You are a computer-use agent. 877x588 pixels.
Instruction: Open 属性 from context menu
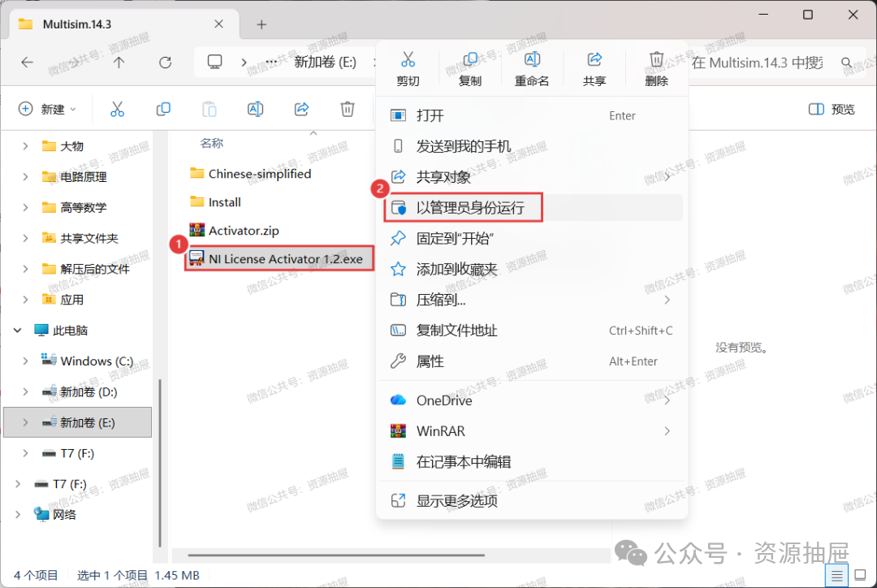pos(532,361)
